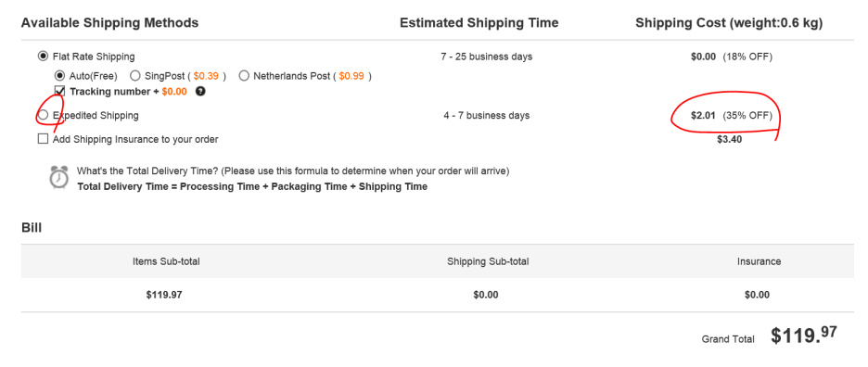Screen dimensions: 868x367
Task: Enable Add Shipping Insurance checkbox
Action: click(x=43, y=139)
